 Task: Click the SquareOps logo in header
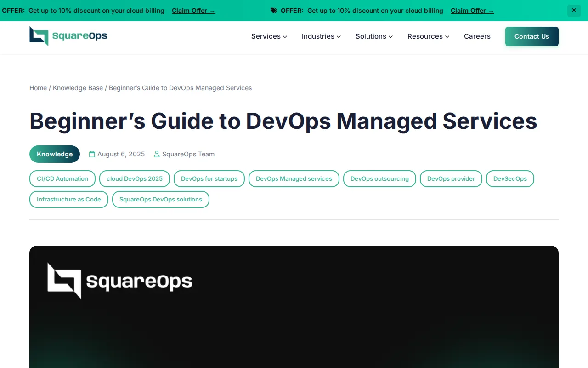coord(68,36)
